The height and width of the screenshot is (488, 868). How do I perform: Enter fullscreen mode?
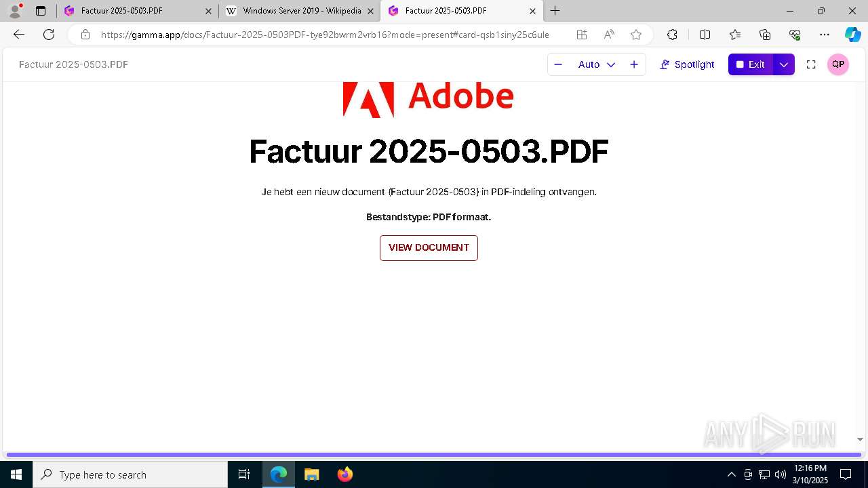pos(811,64)
